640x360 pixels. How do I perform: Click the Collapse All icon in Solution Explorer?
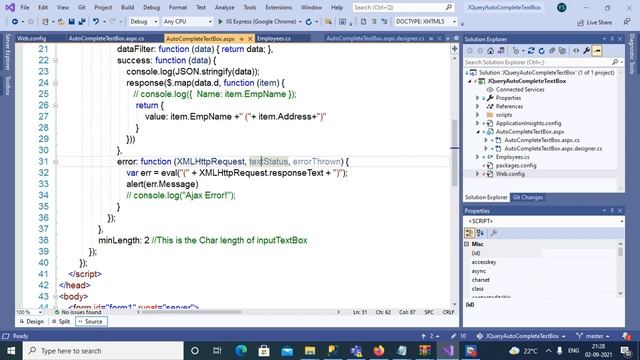(x=552, y=51)
